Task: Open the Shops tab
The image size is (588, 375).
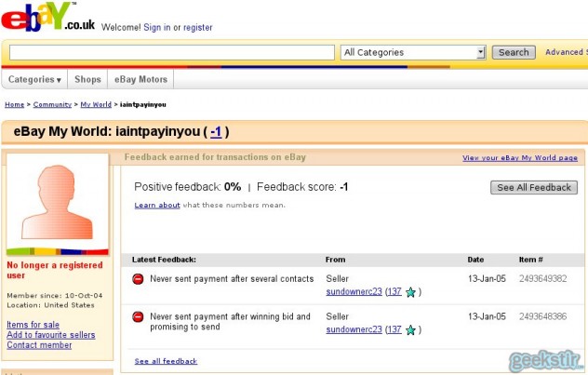Action: click(87, 79)
